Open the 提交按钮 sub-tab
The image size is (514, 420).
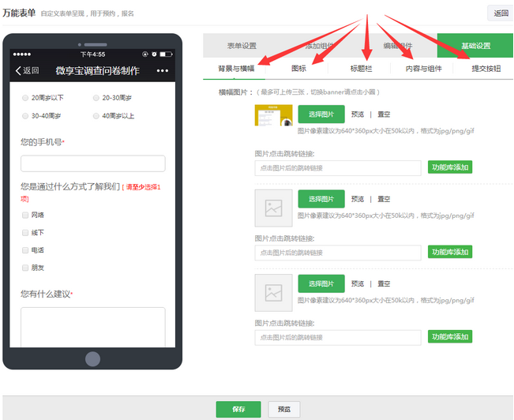486,69
